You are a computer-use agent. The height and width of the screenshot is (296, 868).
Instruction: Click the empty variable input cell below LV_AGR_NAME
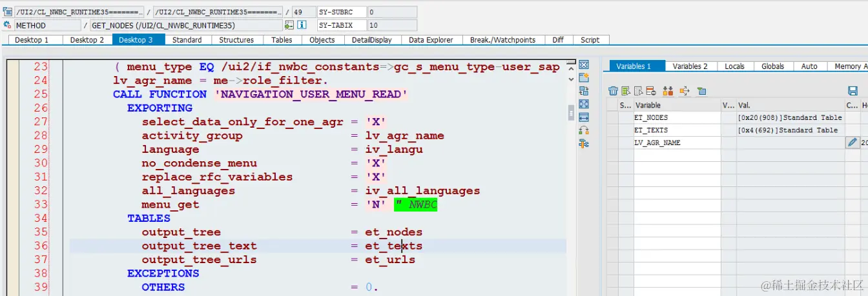click(x=677, y=155)
